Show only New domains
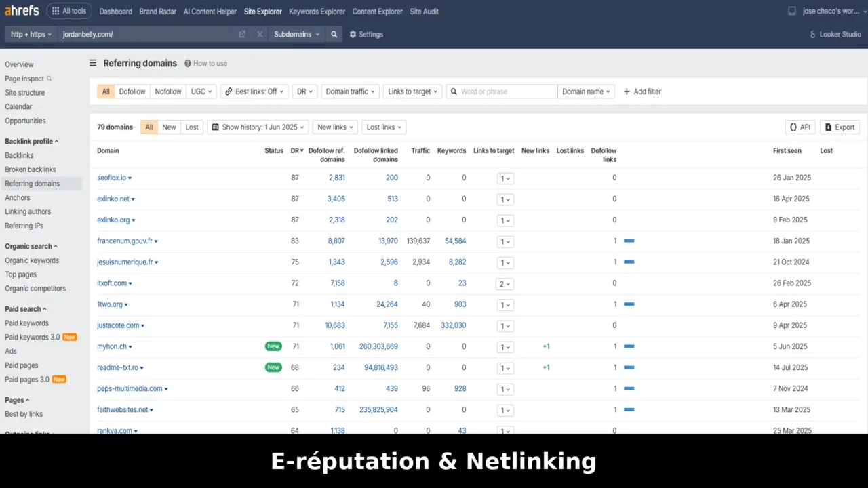Screen dimensions: 868x488 [169, 127]
